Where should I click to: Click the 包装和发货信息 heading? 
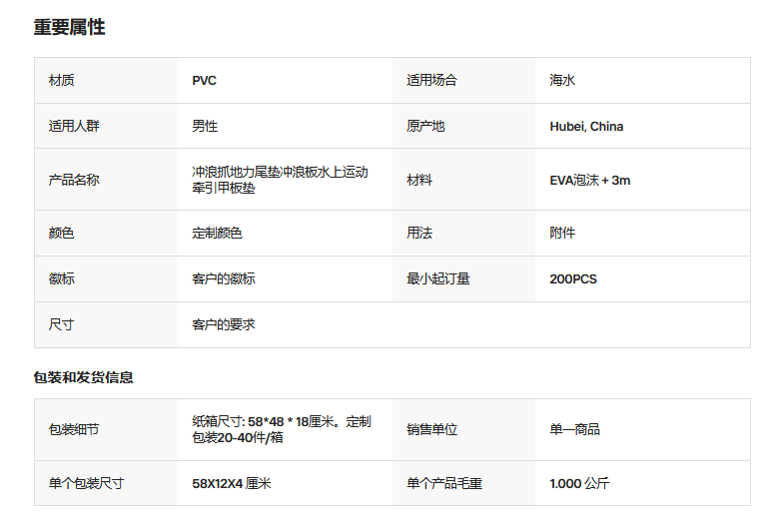[83, 377]
